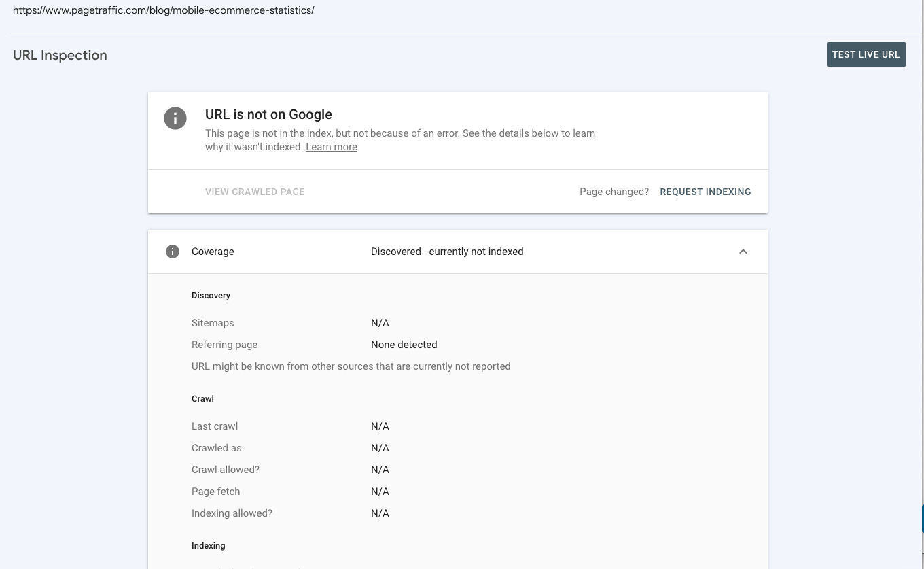Select the inspected pagetraffic.com URL text
The image size is (924, 569).
click(x=164, y=10)
